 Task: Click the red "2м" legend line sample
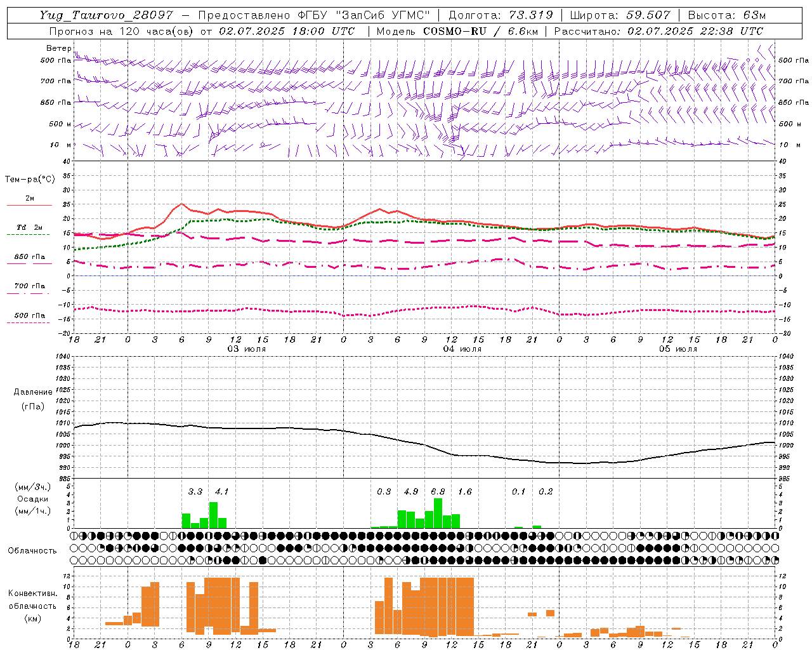tap(29, 205)
